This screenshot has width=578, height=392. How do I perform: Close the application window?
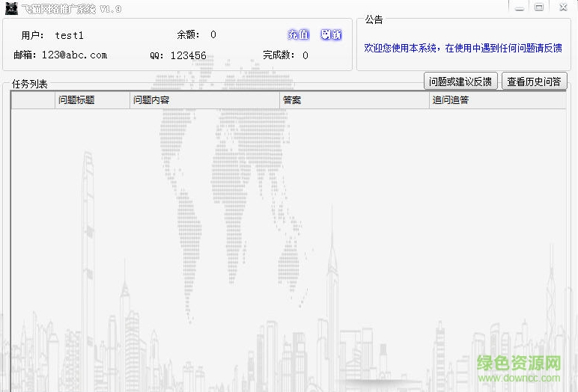click(x=562, y=7)
